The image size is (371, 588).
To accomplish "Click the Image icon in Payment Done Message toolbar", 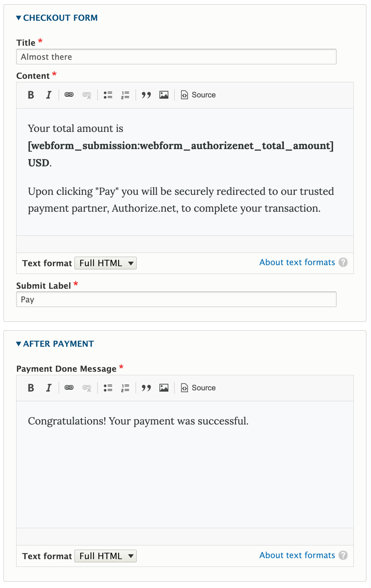I will pyautogui.click(x=164, y=388).
